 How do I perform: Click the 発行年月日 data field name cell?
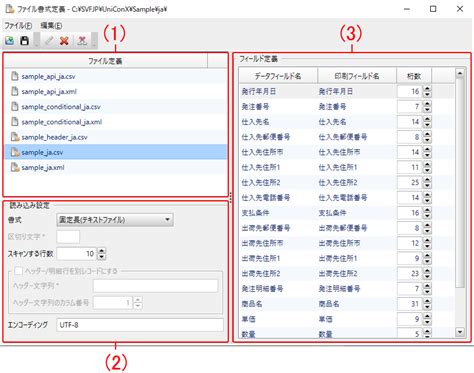click(x=278, y=91)
